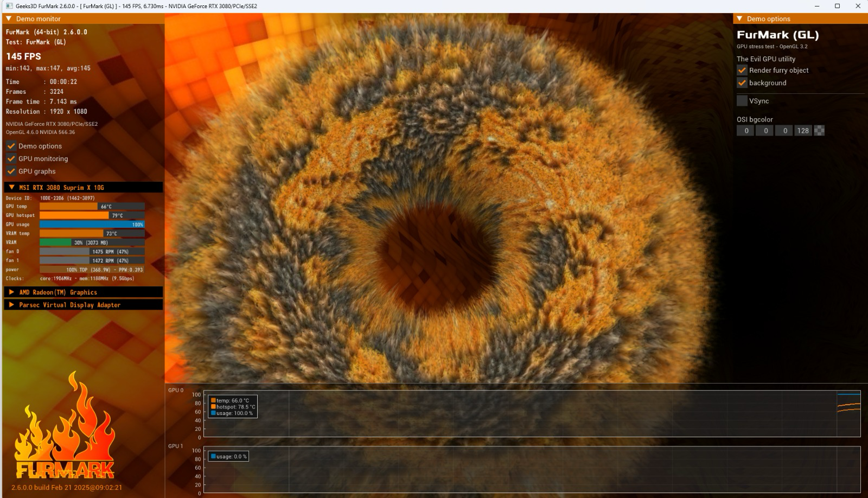
Task: Click the blue value field of OSI bgcolor
Action: point(784,131)
